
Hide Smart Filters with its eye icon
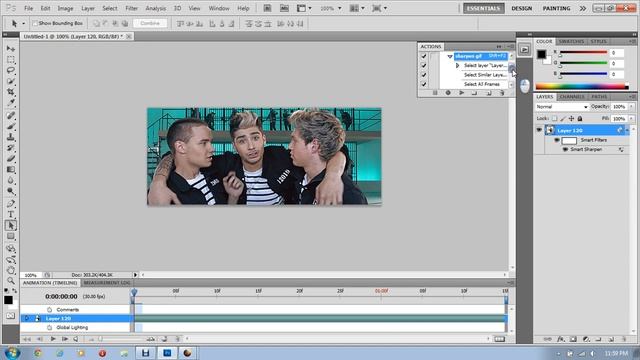tap(556, 140)
